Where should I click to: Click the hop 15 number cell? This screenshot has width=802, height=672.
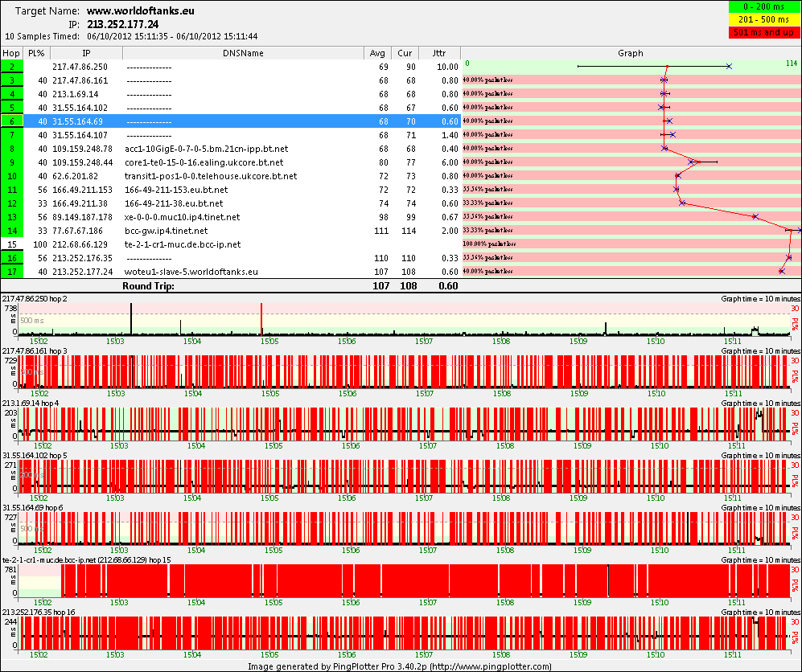11,244
